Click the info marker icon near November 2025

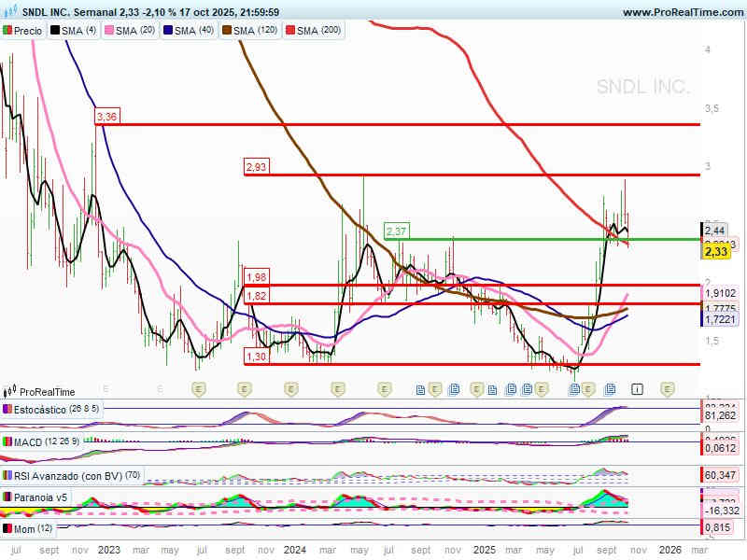point(637,388)
